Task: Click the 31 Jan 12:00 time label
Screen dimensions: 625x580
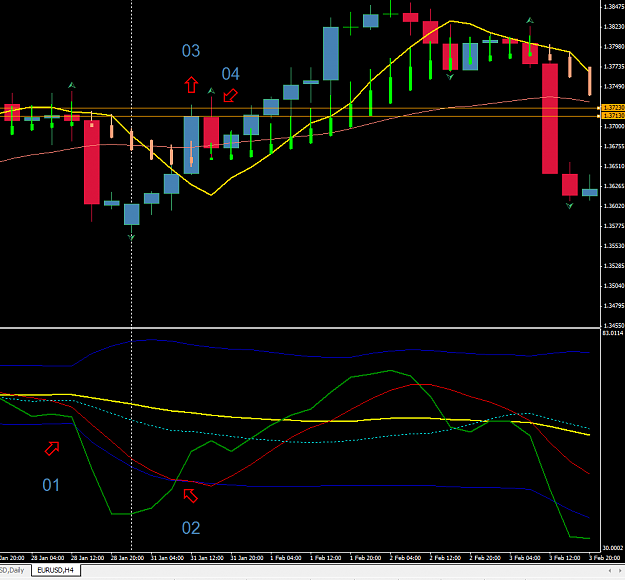Action: tap(207, 558)
